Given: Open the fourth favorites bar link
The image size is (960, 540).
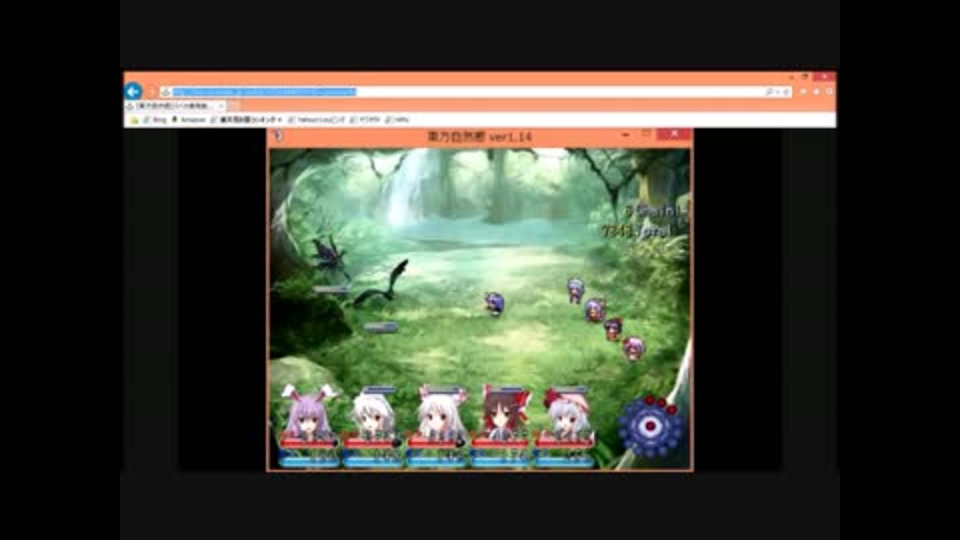Looking at the screenshot, I should (317, 120).
